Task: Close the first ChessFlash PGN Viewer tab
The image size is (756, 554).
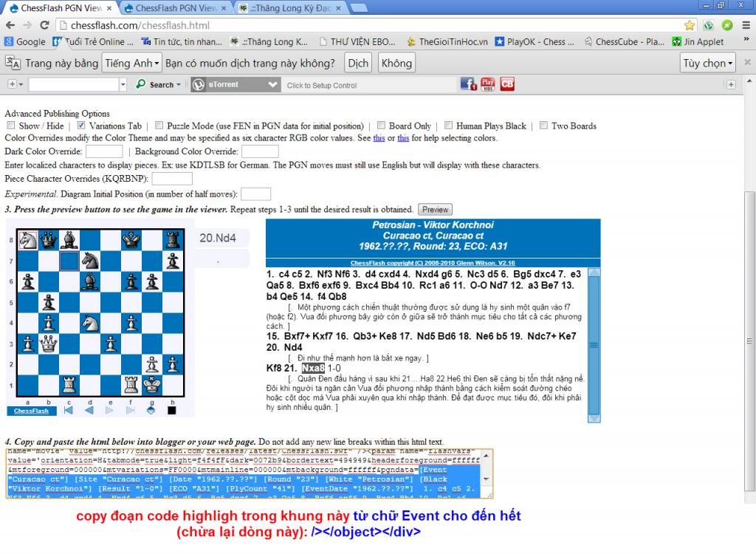Action: pos(109,8)
